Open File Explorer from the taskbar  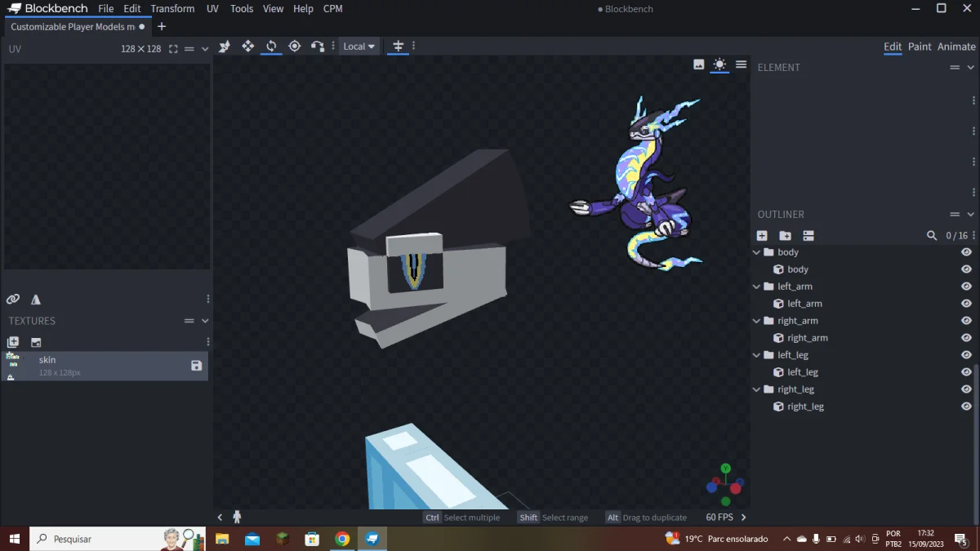(222, 539)
